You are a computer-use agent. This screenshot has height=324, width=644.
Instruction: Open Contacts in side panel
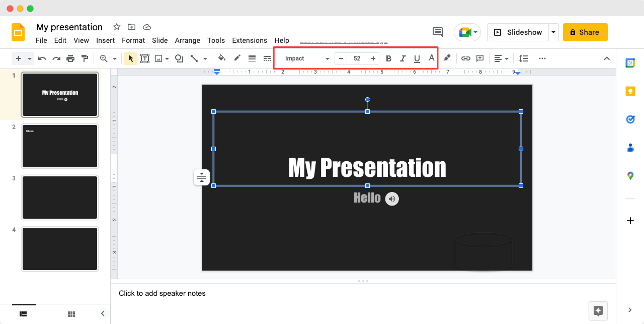tap(630, 148)
